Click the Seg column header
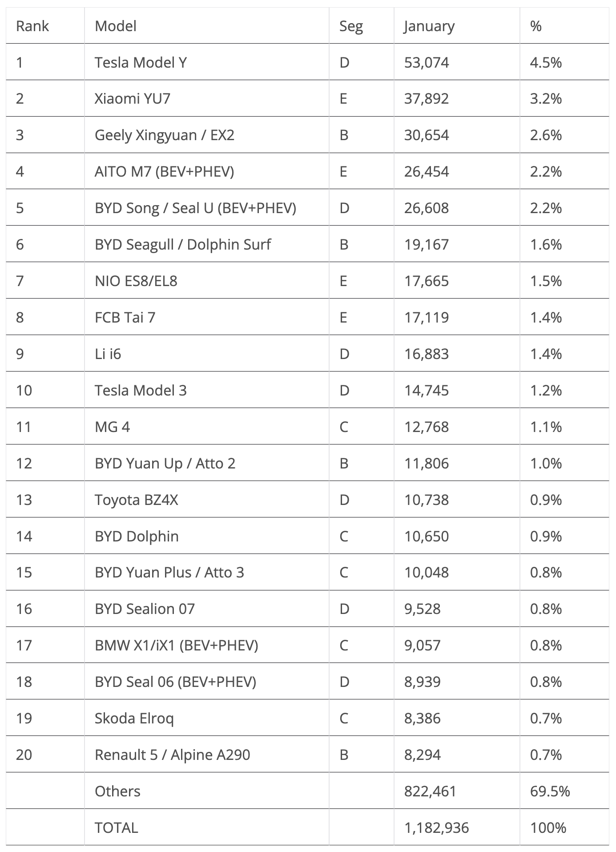Screen dimensions: 616x852 coord(351,26)
